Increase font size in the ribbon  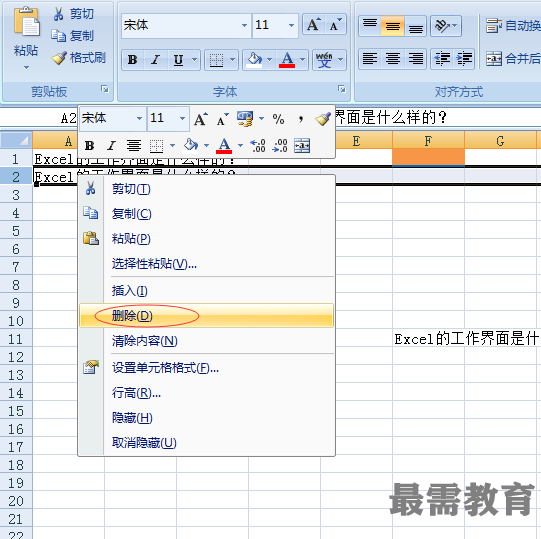pos(314,25)
